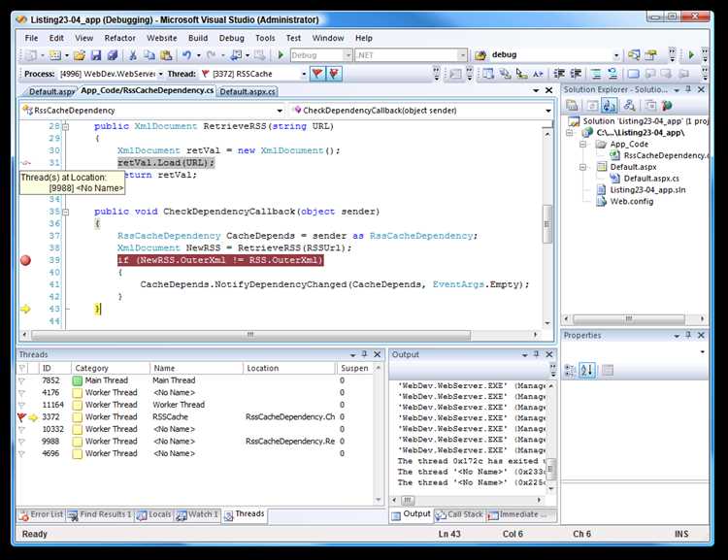Open the Debug menu

coord(231,38)
